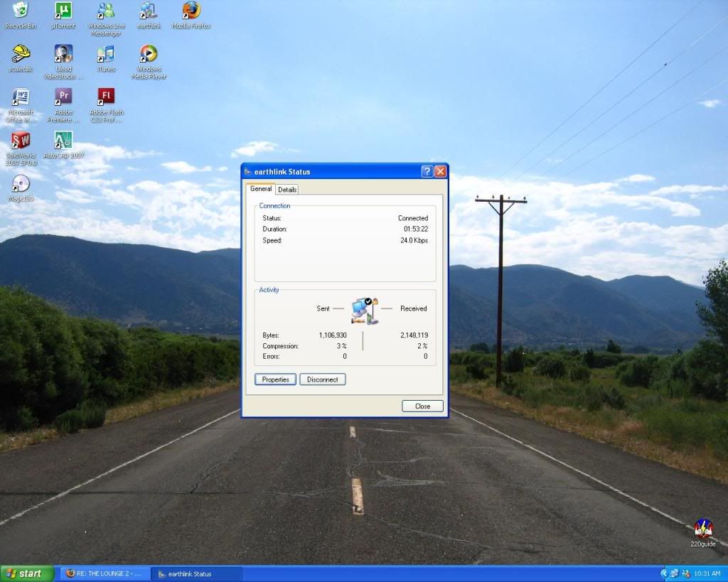Click the help question mark button
This screenshot has height=582, width=728.
427,171
